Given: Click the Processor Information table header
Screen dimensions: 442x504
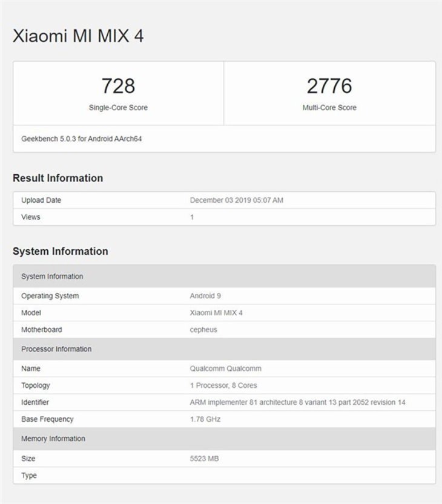Looking at the screenshot, I should pyautogui.click(x=224, y=349).
